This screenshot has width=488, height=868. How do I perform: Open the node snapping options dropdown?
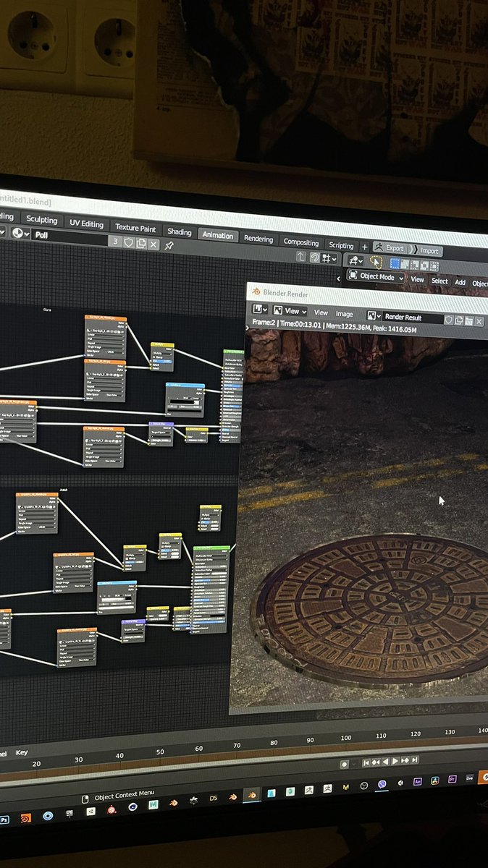point(329,259)
